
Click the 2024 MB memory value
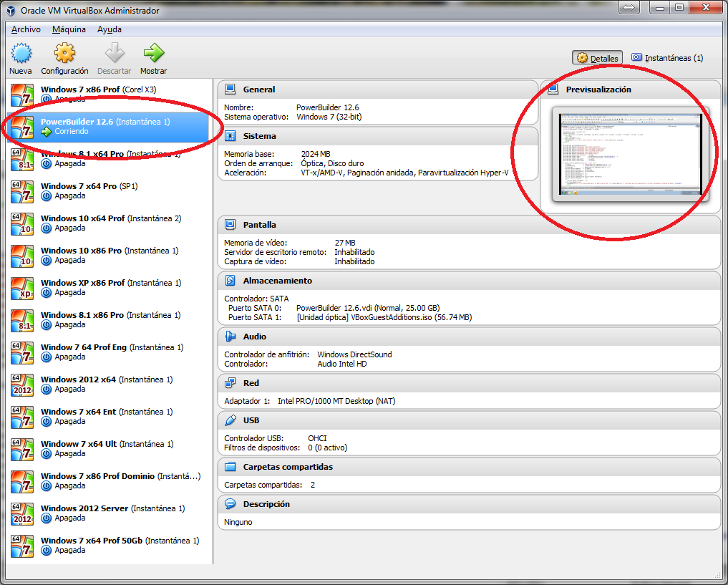click(x=316, y=154)
